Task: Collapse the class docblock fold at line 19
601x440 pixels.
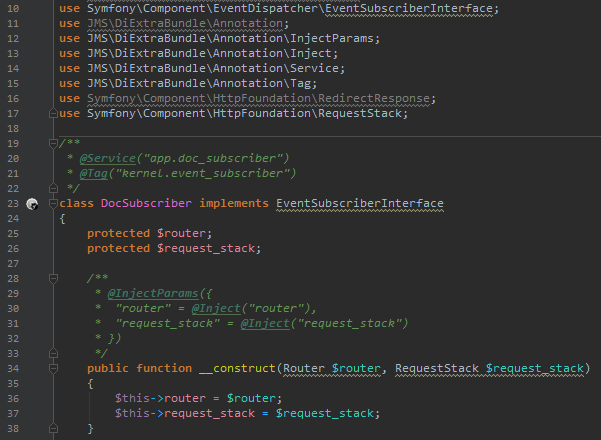Action: coord(53,143)
